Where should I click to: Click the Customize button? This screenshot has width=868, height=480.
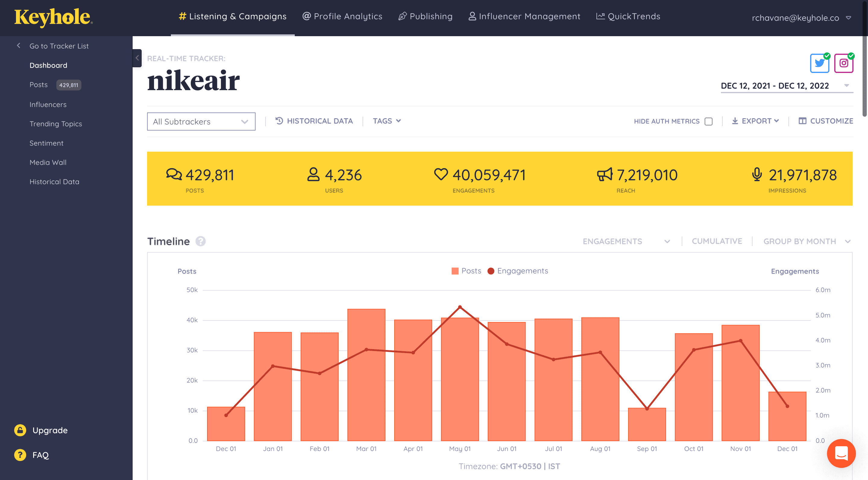click(826, 121)
